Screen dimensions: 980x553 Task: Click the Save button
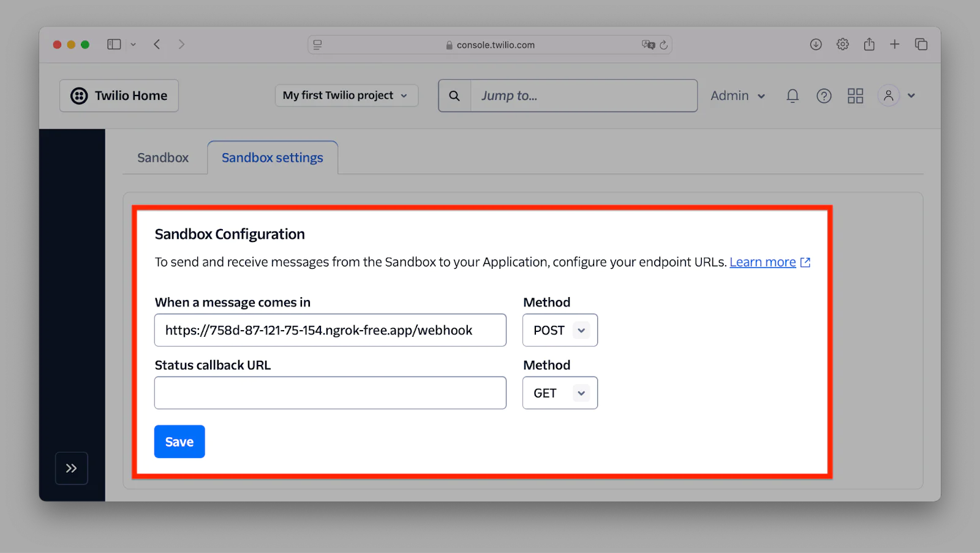(179, 442)
